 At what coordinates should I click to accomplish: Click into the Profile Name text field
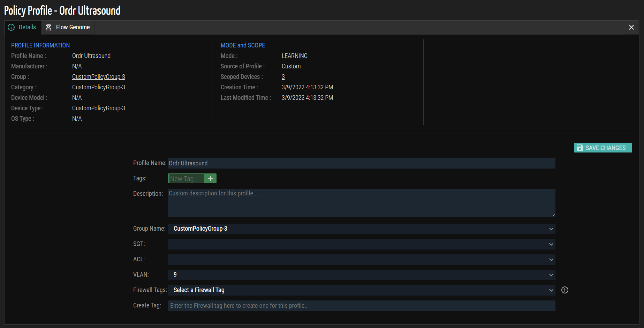[361, 163]
